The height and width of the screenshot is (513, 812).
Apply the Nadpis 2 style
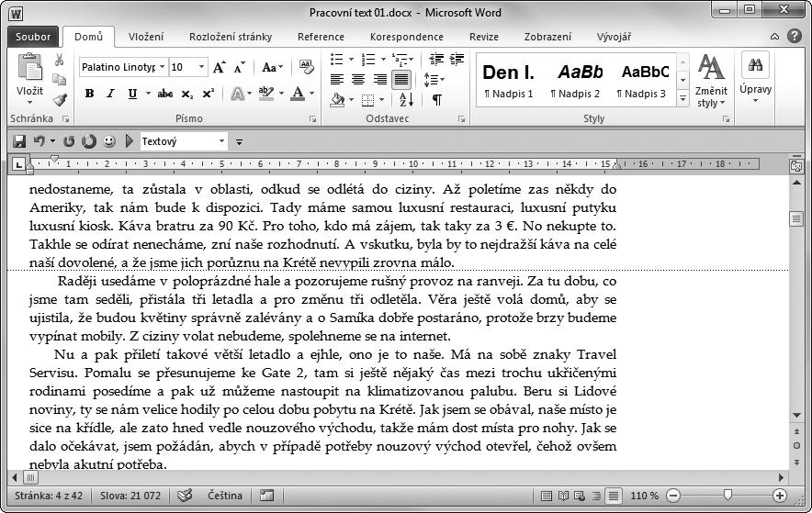pos(575,80)
